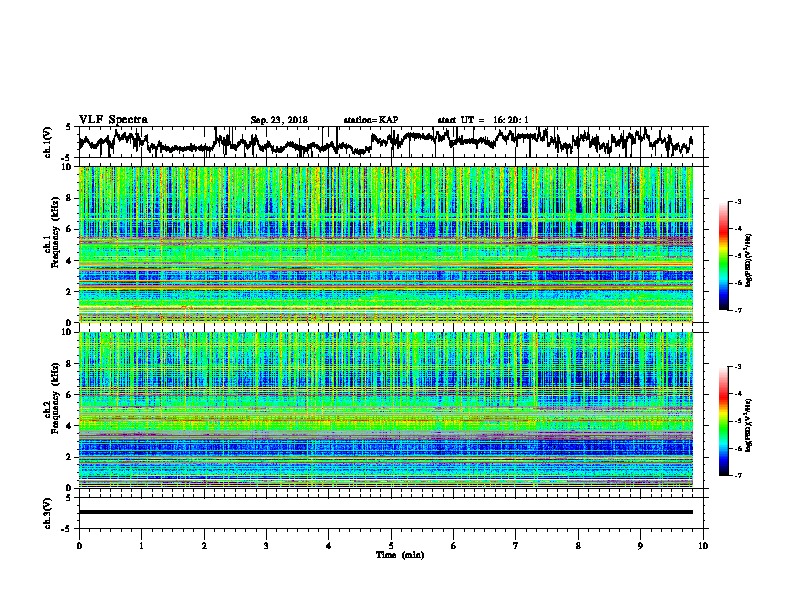Click the "-3" tick on ch.1 color bar
This screenshot has width=792, height=612.
point(737,201)
